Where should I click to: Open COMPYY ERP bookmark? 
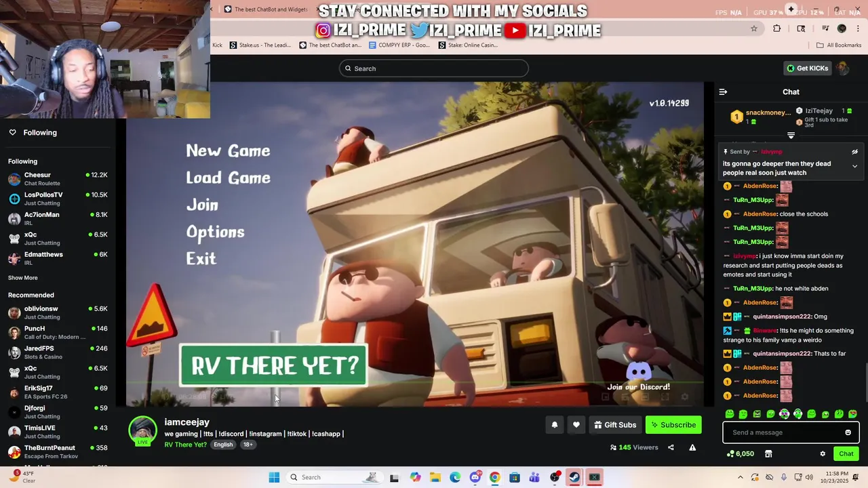click(x=399, y=45)
